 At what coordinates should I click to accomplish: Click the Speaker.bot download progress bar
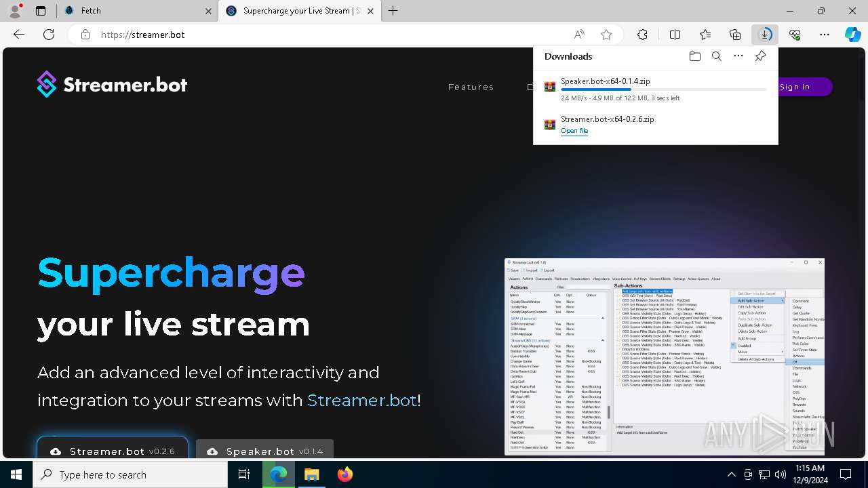click(x=663, y=89)
